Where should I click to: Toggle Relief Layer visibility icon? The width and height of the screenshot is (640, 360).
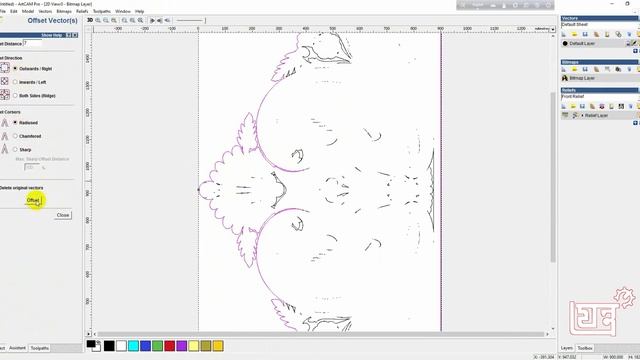(565, 116)
